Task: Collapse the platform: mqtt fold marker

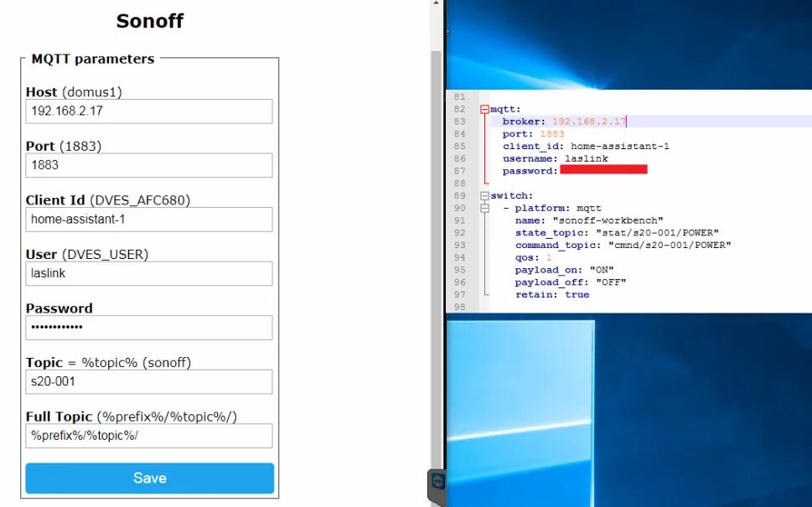Action: coord(484,208)
